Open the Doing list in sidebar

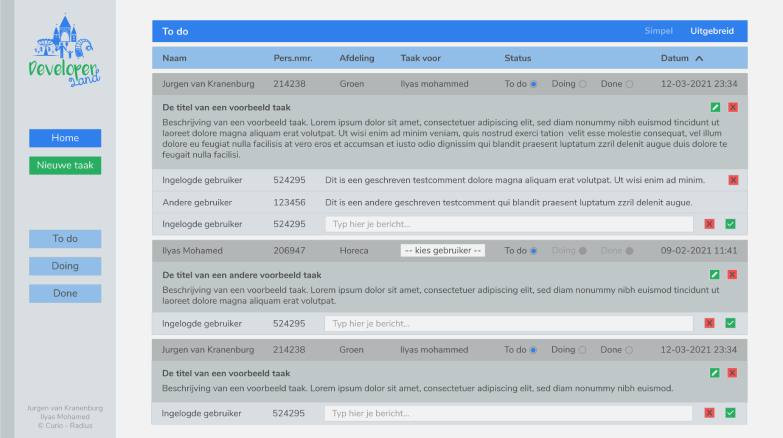(65, 266)
